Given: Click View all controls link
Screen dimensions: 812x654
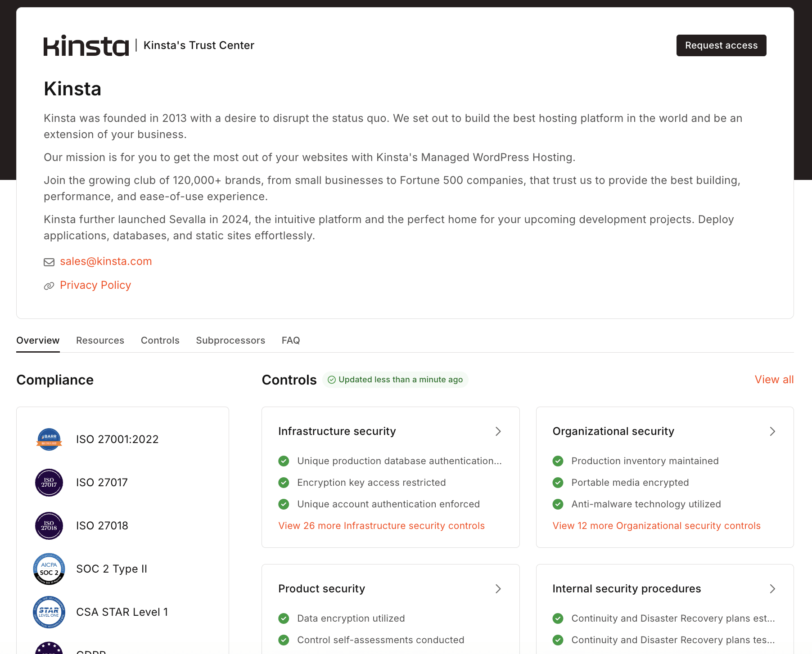Looking at the screenshot, I should tap(774, 380).
